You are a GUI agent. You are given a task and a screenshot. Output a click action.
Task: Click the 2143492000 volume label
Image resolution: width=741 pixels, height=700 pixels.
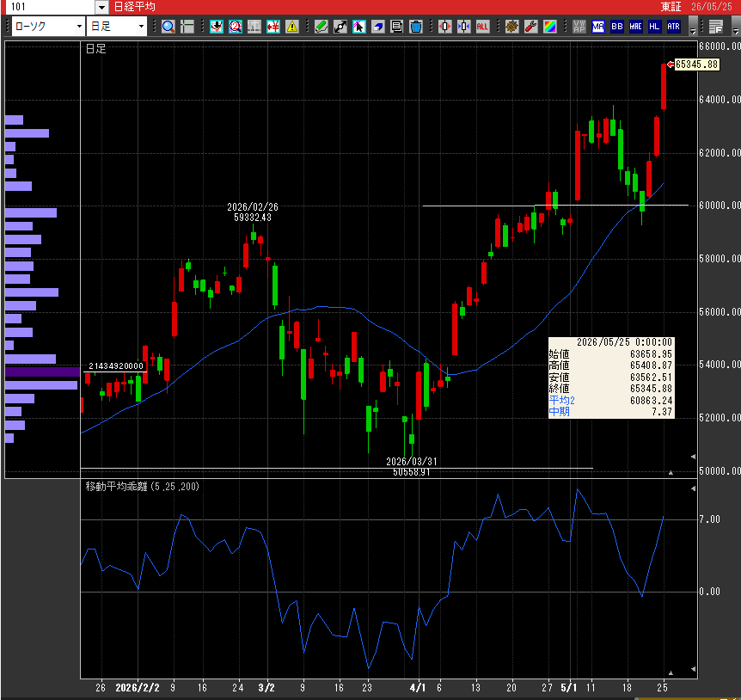[x=116, y=365]
